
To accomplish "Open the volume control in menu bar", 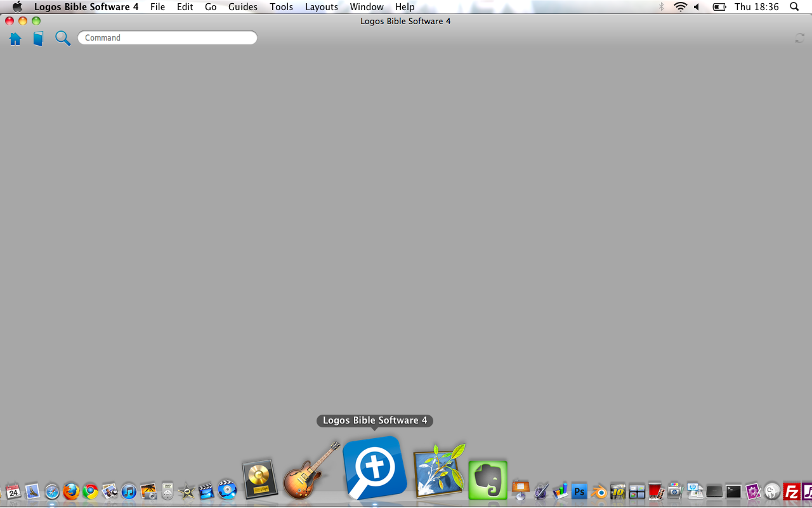I will (697, 7).
